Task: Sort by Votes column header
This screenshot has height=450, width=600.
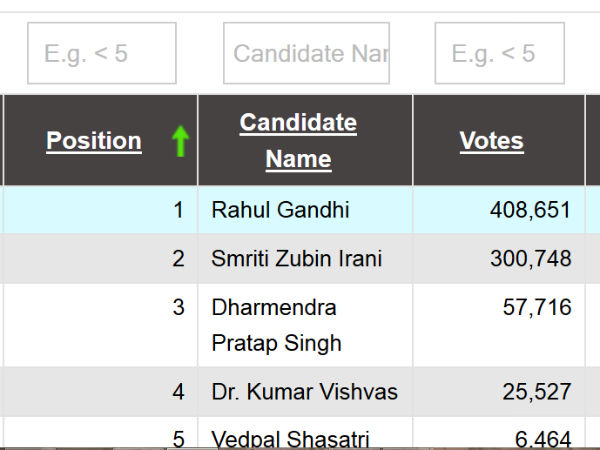Action: pyautogui.click(x=491, y=141)
